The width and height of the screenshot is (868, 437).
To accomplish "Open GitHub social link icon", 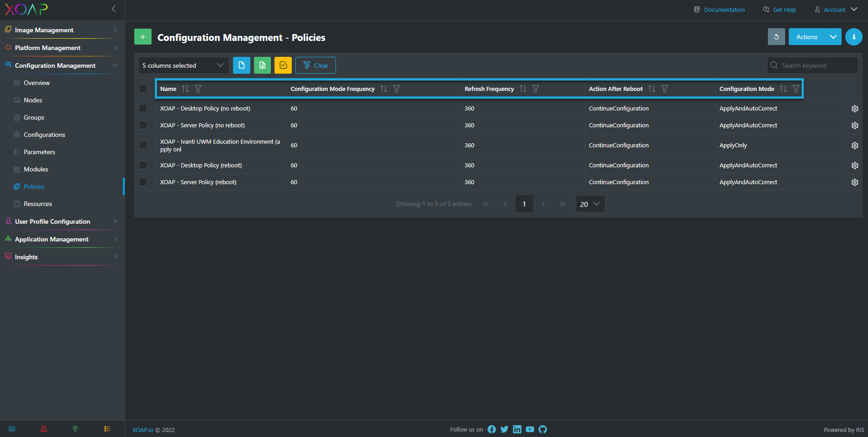I will pos(543,429).
